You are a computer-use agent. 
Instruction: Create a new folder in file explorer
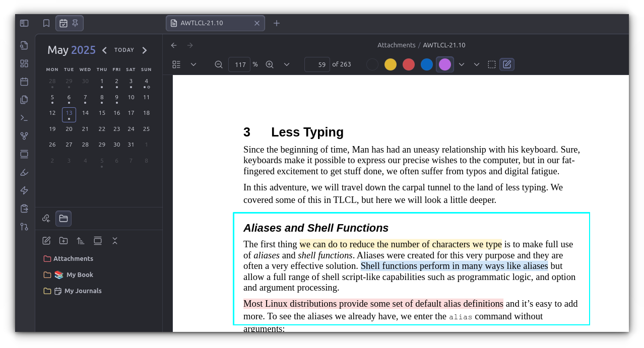[x=63, y=241]
